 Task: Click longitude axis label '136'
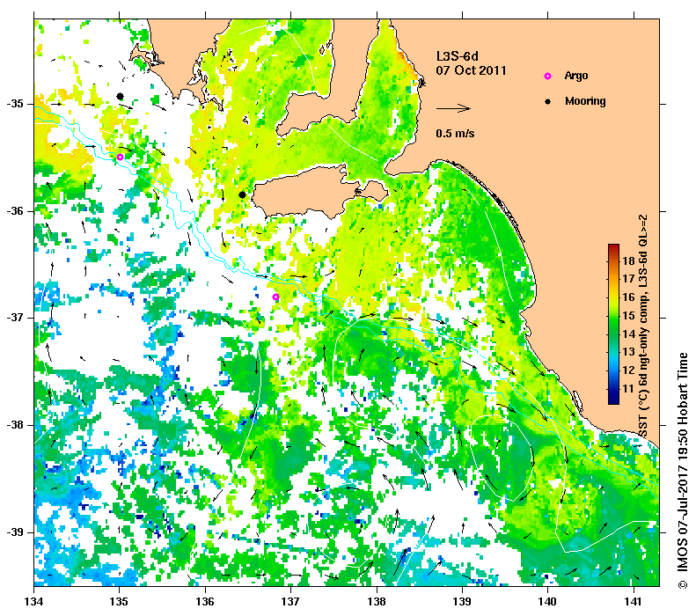(x=205, y=602)
